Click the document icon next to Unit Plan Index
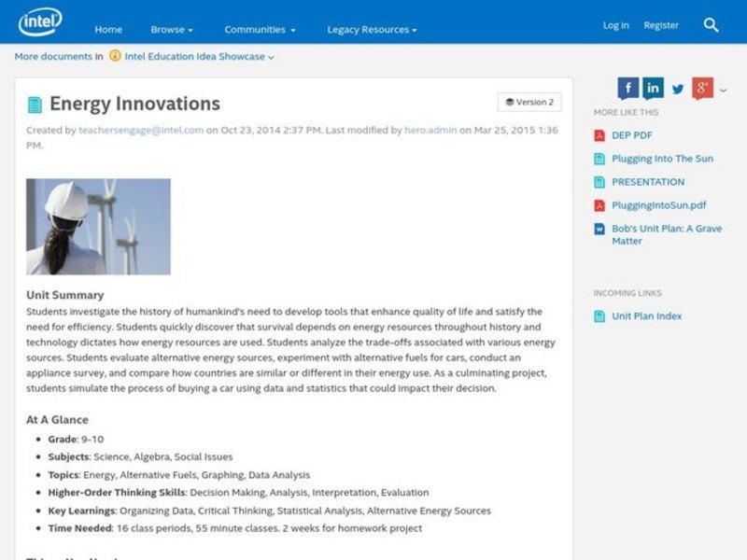This screenshot has height=560, width=747. point(599,315)
